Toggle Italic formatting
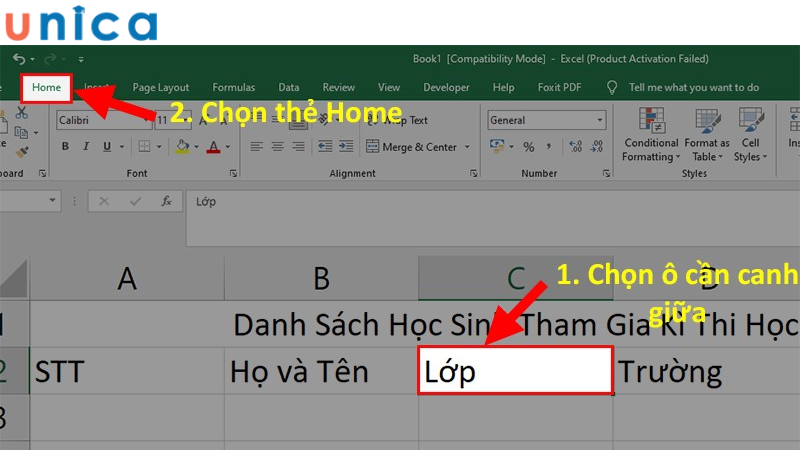The image size is (800, 450). (86, 147)
